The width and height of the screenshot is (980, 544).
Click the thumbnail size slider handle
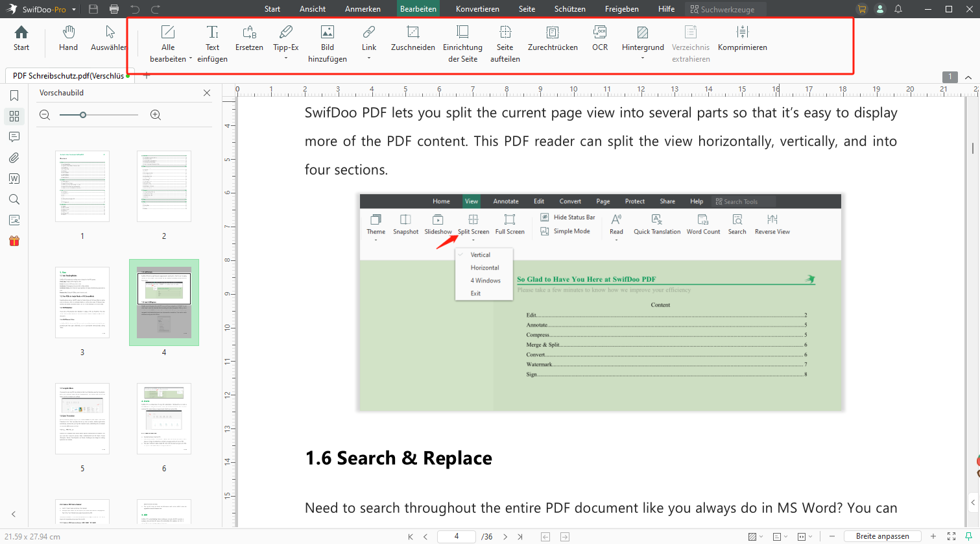tap(83, 115)
